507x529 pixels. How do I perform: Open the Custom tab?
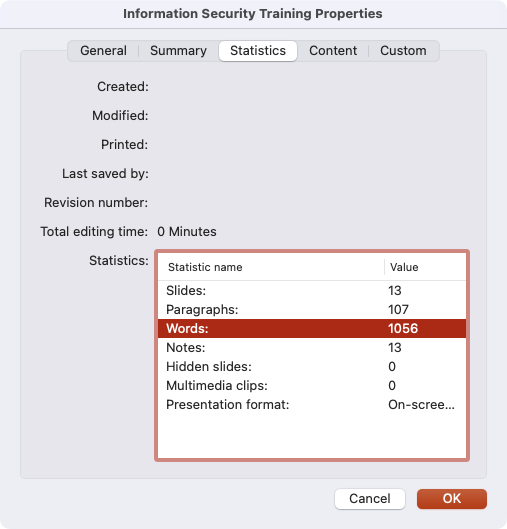pos(403,51)
